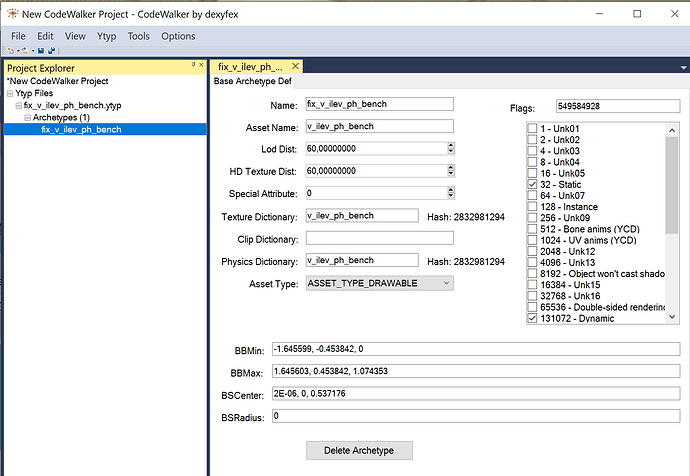
Task: Open the Options menu
Action: (x=178, y=36)
